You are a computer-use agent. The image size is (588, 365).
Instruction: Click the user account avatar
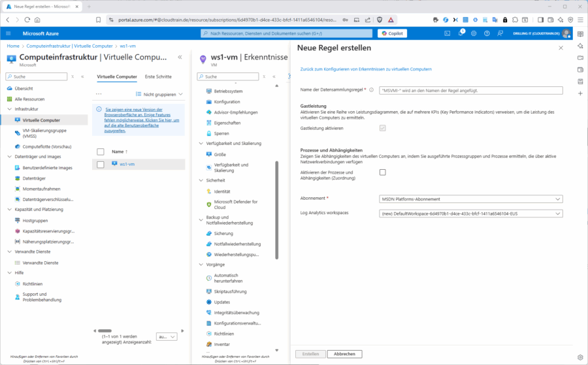(x=566, y=33)
